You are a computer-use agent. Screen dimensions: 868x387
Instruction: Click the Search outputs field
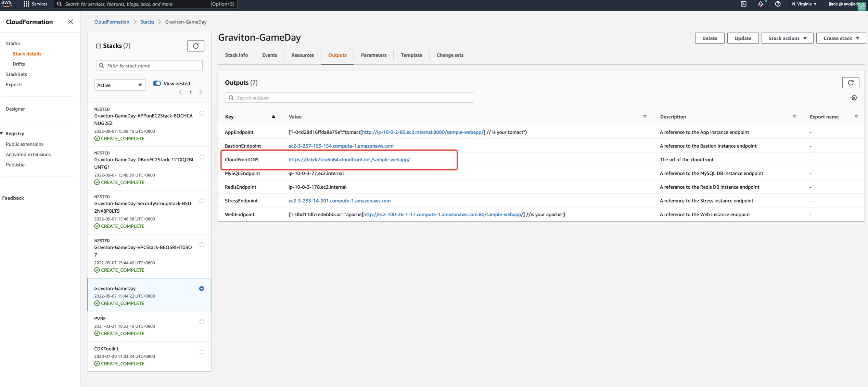coord(349,98)
